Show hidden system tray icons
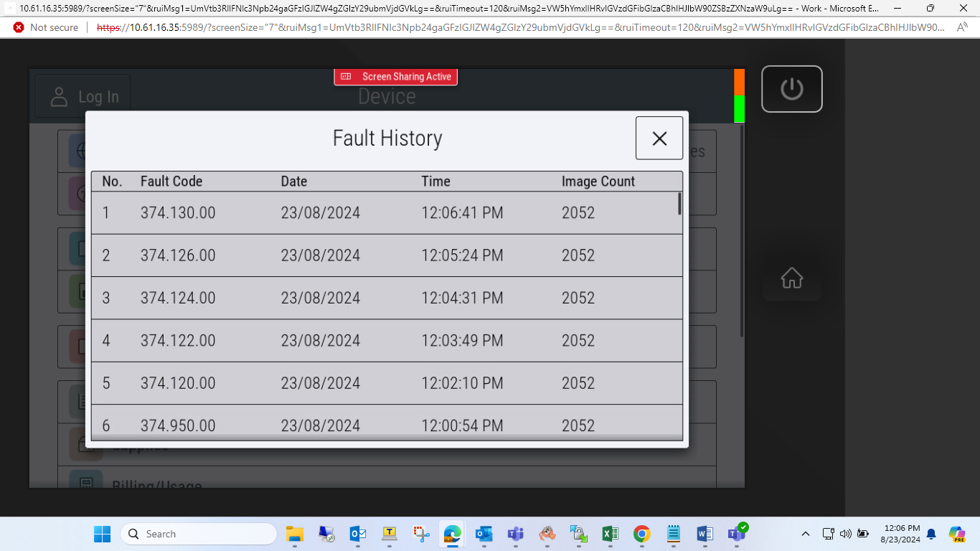Image resolution: width=980 pixels, height=551 pixels. pyautogui.click(x=806, y=534)
